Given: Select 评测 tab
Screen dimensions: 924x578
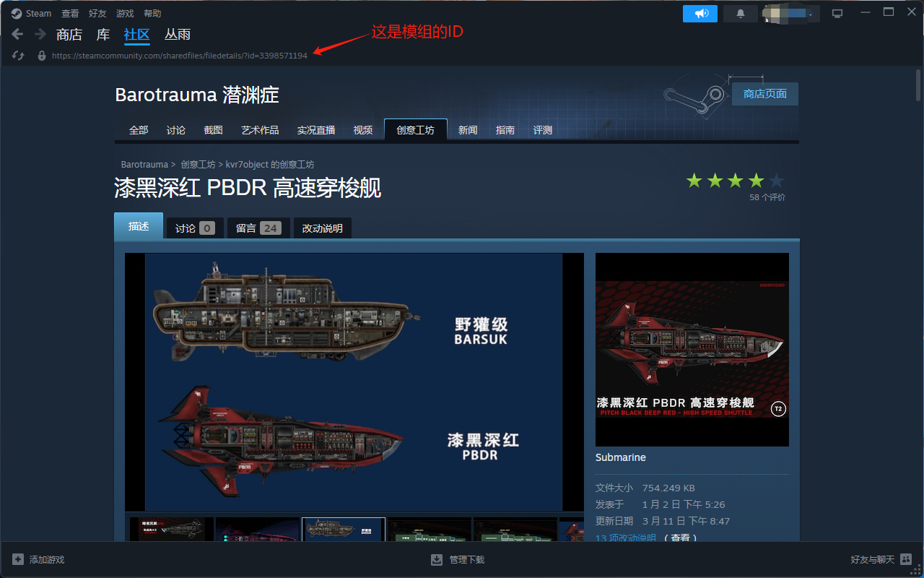Looking at the screenshot, I should tap(543, 130).
